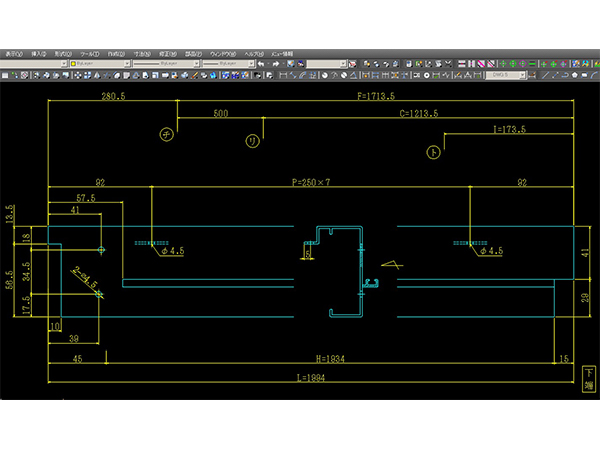The height and width of the screenshot is (450, 600).
Task: Open the 表示(V) menu
Action: (12, 53)
